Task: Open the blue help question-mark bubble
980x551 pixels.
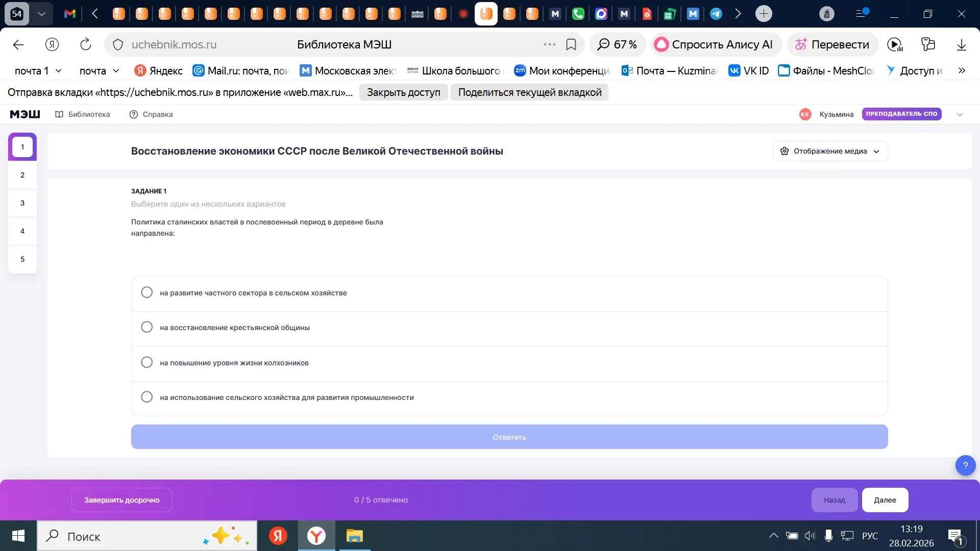Action: [x=965, y=465]
